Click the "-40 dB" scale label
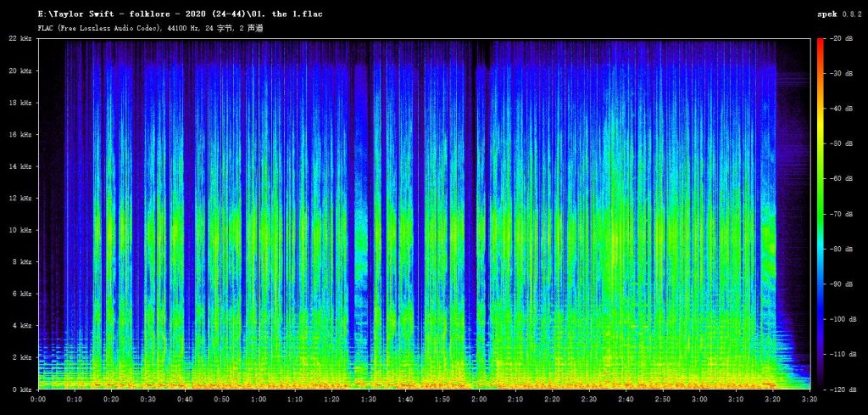Viewport: 868px width, 415px height. click(842, 109)
